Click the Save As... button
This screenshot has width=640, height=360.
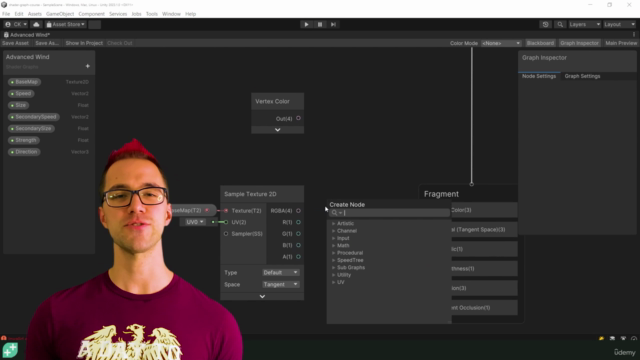click(x=47, y=43)
